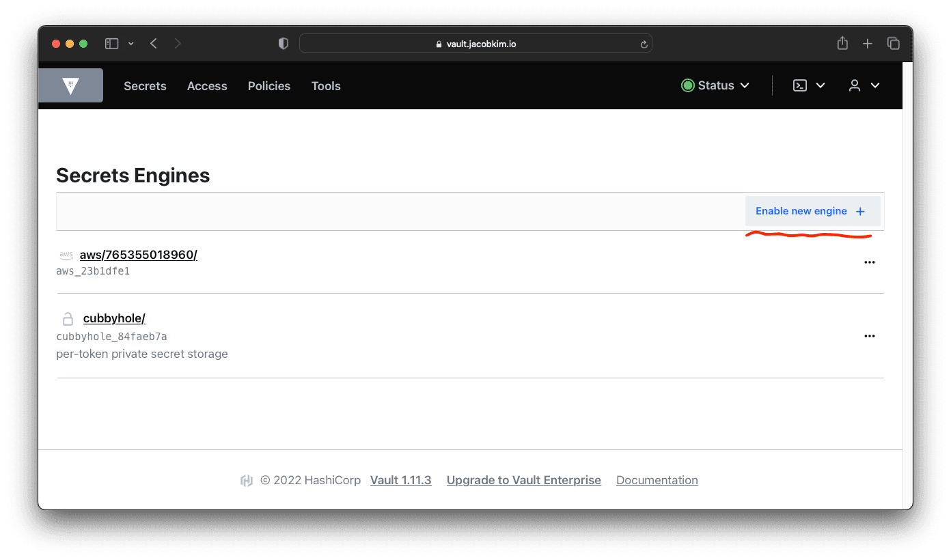Click the vault.jacobkim.io address bar
Image resolution: width=951 pixels, height=560 pixels.
tap(475, 44)
